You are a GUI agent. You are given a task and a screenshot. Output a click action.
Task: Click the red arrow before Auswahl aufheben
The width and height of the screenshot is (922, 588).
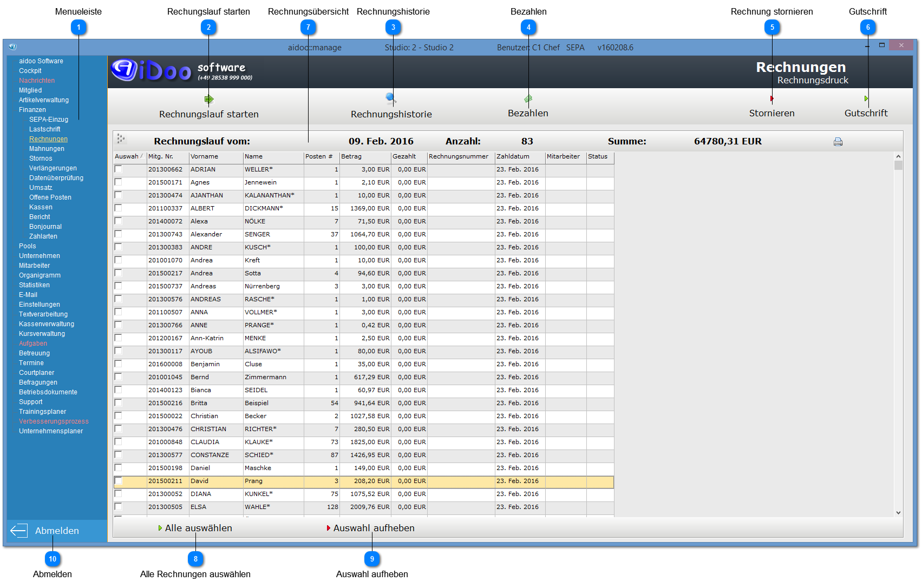click(329, 528)
